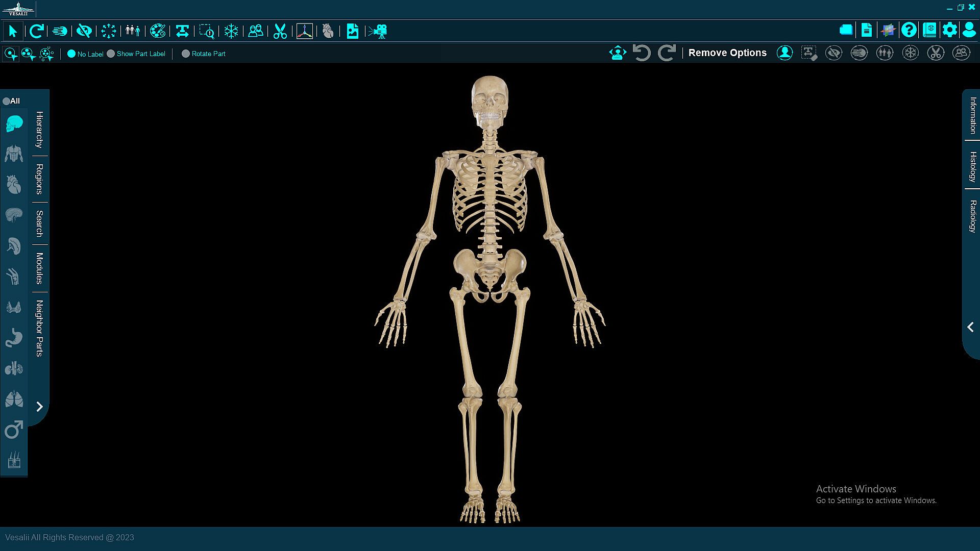Expand the right side panel arrow

[x=970, y=327]
